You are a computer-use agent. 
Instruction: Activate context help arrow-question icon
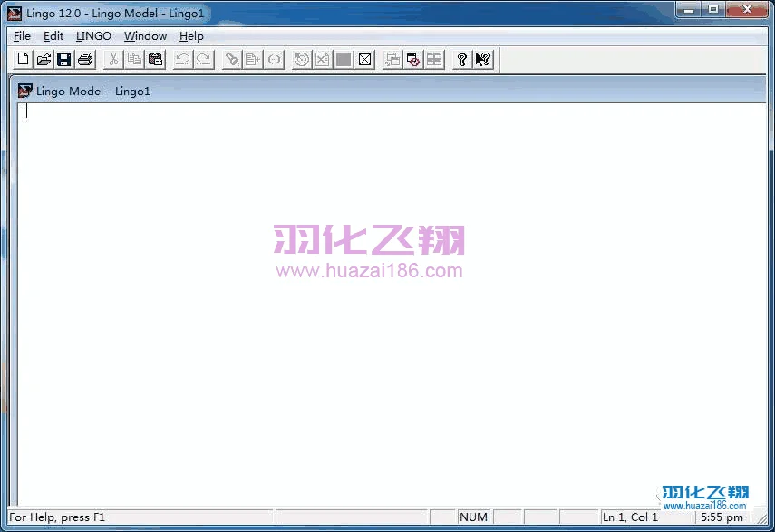point(483,59)
